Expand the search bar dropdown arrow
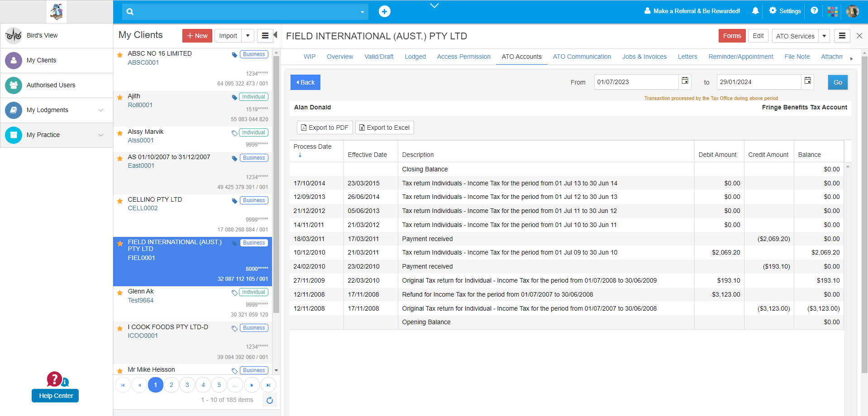This screenshot has width=868, height=416. click(x=362, y=12)
